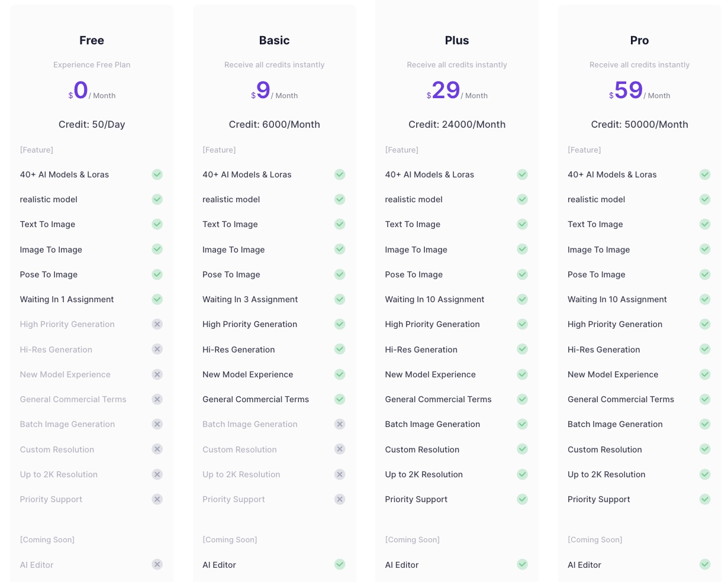Click the green check beside Plus plan's Priority Support
The height and width of the screenshot is (582, 728).
[x=522, y=499]
